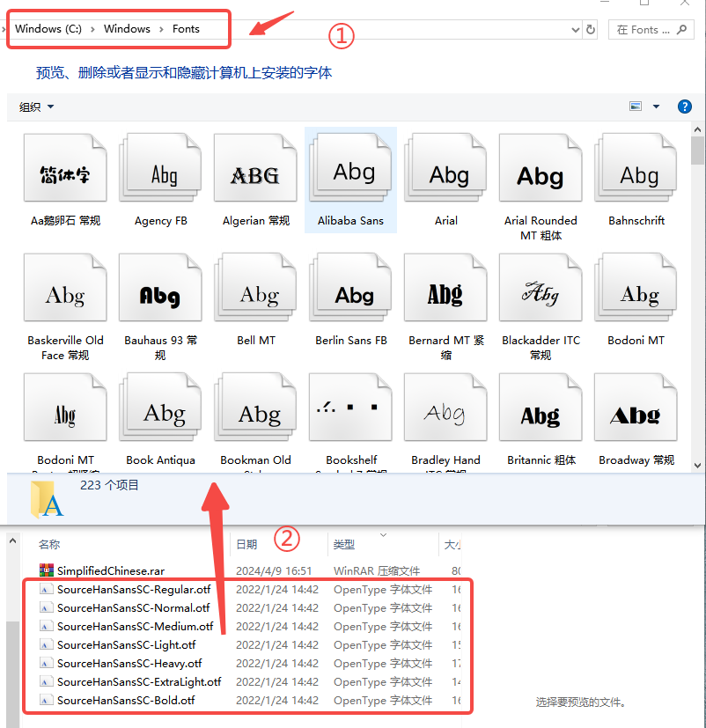Select the Blackadder ITC font icon
This screenshot has height=728, width=706.
tap(541, 287)
